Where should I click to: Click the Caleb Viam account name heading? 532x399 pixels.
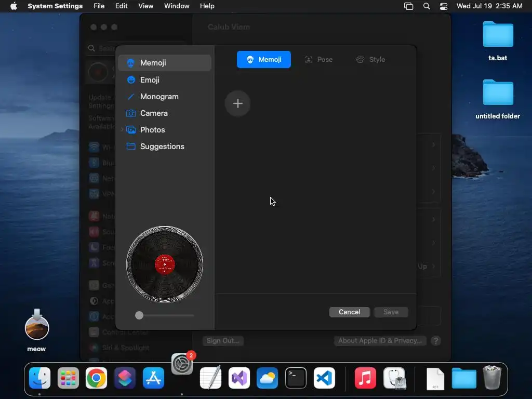[x=229, y=27]
